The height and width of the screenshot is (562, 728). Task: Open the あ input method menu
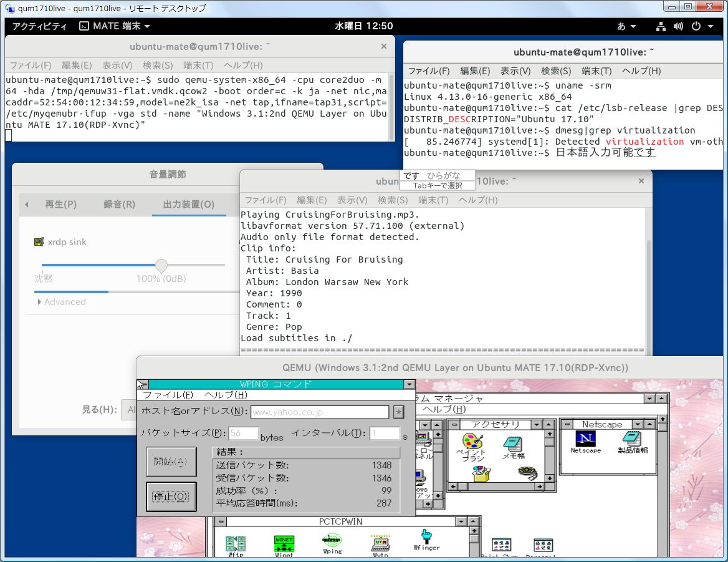(626, 26)
